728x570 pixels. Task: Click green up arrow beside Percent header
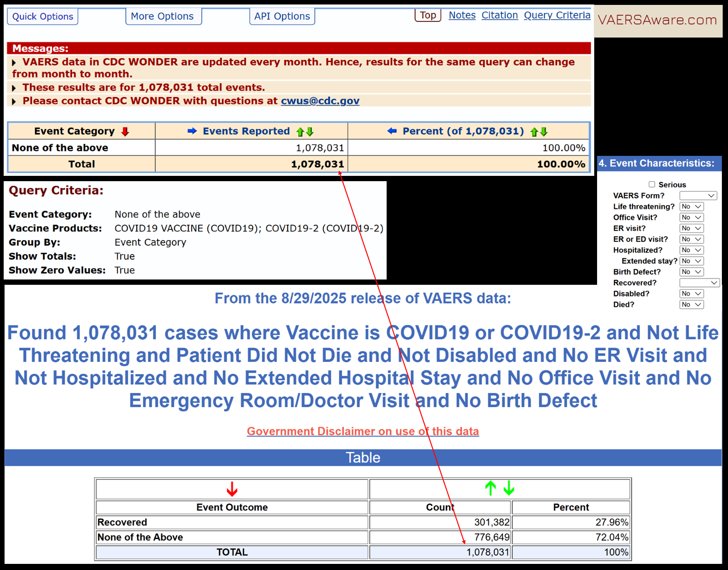point(534,132)
